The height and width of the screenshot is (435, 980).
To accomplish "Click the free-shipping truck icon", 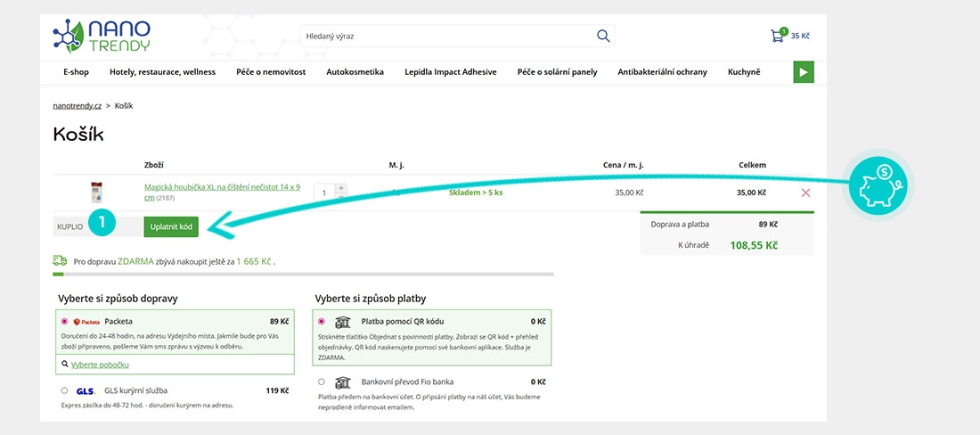I will (x=60, y=260).
